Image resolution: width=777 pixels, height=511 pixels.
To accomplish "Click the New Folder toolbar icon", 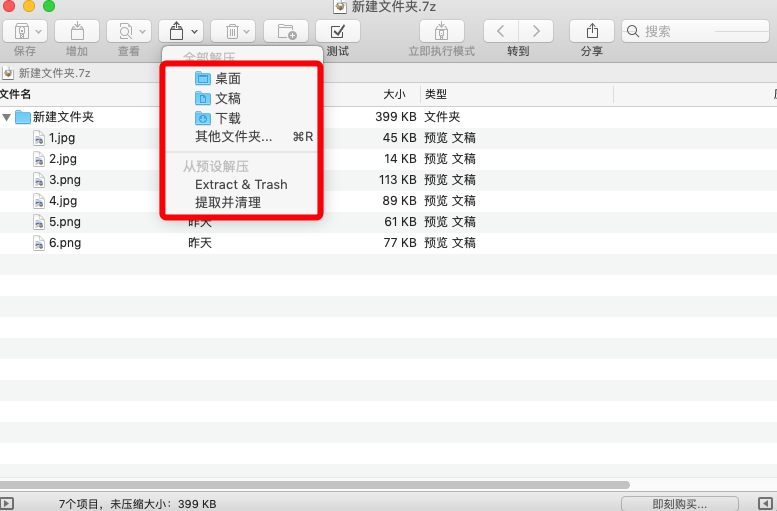I will [x=286, y=31].
